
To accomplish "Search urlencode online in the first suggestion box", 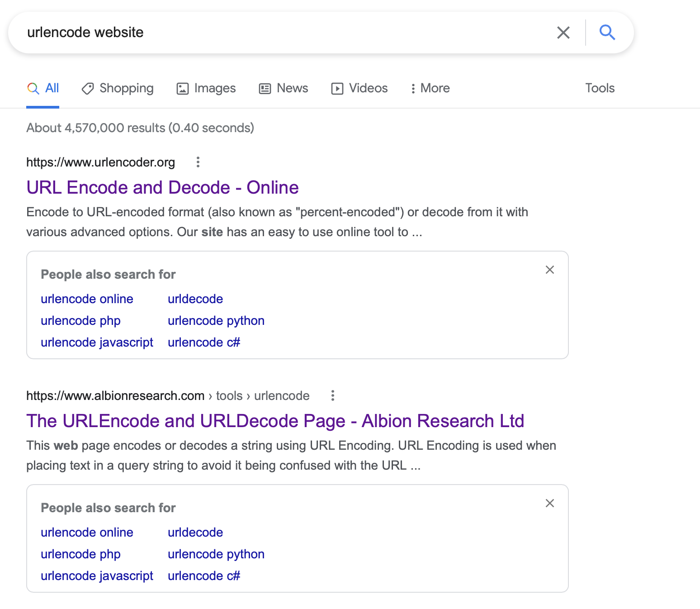I will click(x=87, y=299).
